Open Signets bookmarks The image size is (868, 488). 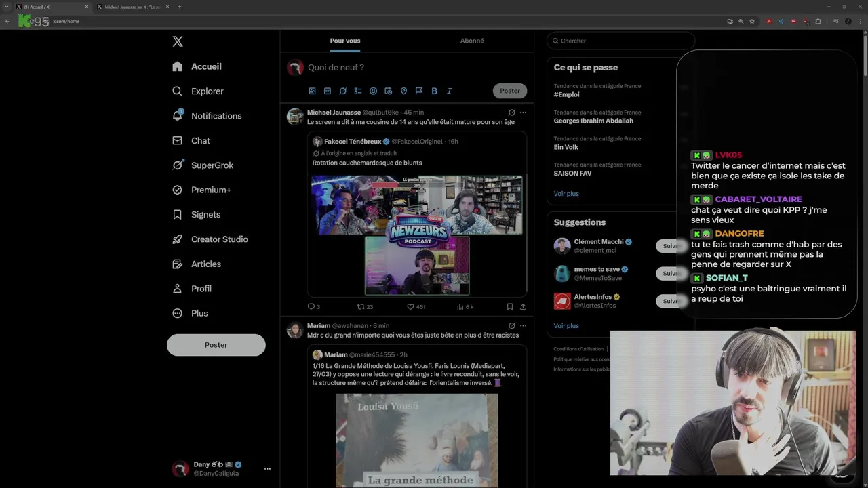click(196, 214)
